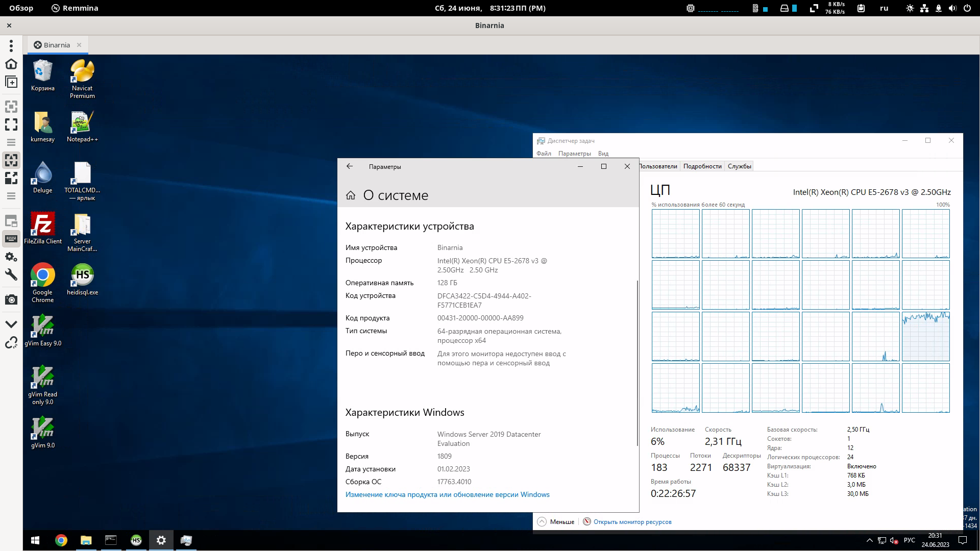The height and width of the screenshot is (551, 980).
Task: Open scaling options below the scaled mode icon
Action: 11,196
